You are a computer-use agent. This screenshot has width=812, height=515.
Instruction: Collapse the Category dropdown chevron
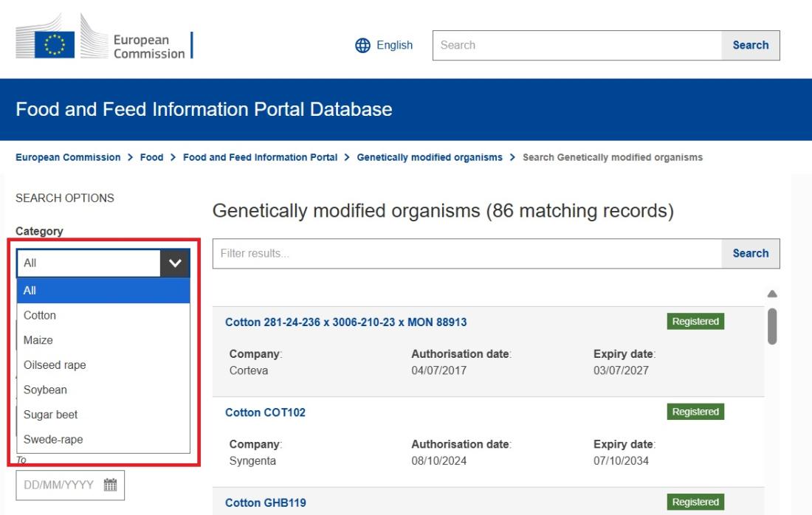[175, 263]
